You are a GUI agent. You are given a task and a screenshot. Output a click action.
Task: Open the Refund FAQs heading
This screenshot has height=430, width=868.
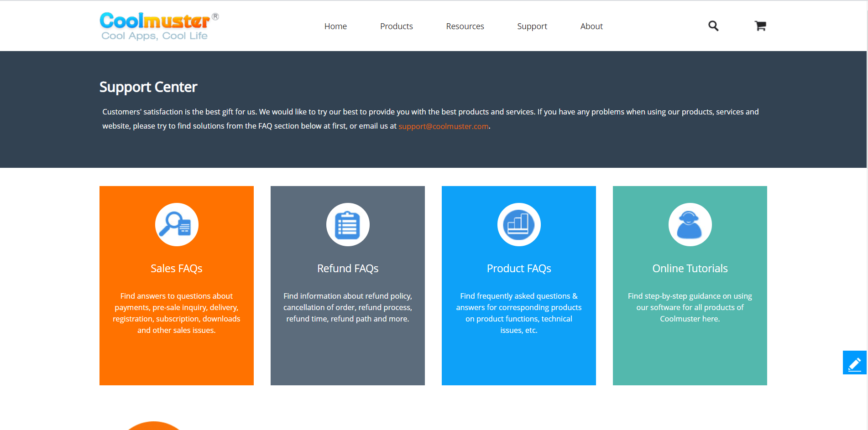[x=348, y=269]
